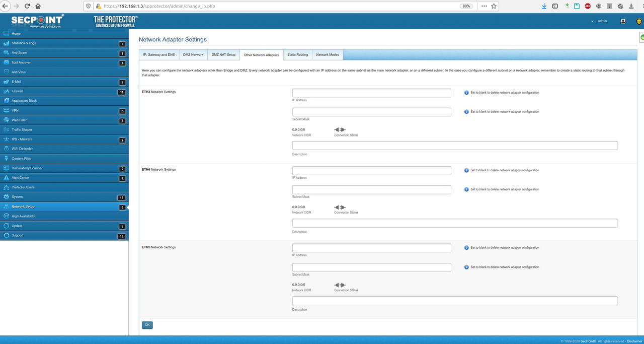
Task: Click the Alert Center warning icon
Action: [x=7, y=177]
